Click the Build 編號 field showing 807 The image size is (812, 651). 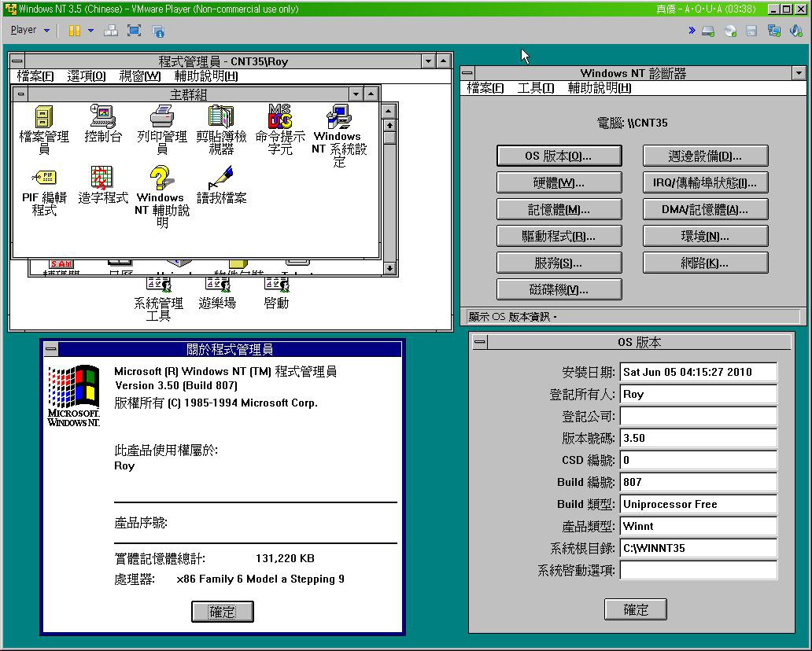[698, 482]
